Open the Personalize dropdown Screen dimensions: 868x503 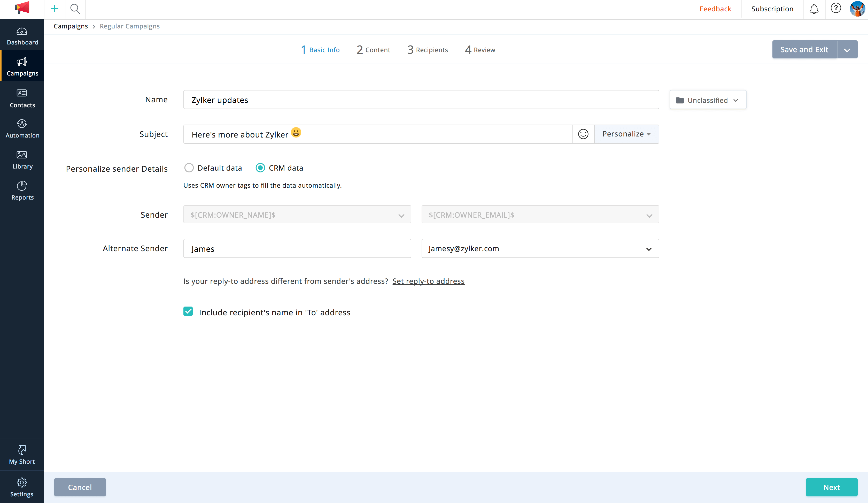[626, 134]
